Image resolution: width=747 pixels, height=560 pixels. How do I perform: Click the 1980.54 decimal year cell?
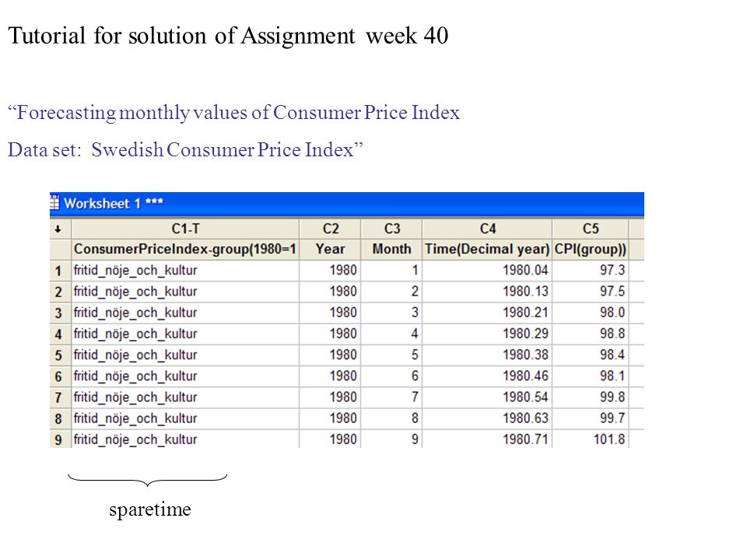point(487,397)
